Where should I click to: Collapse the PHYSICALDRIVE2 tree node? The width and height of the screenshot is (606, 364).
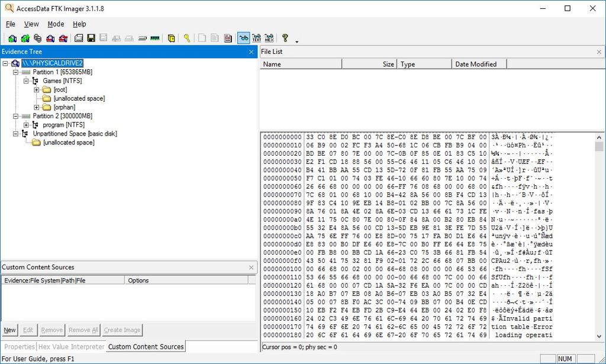click(5, 63)
